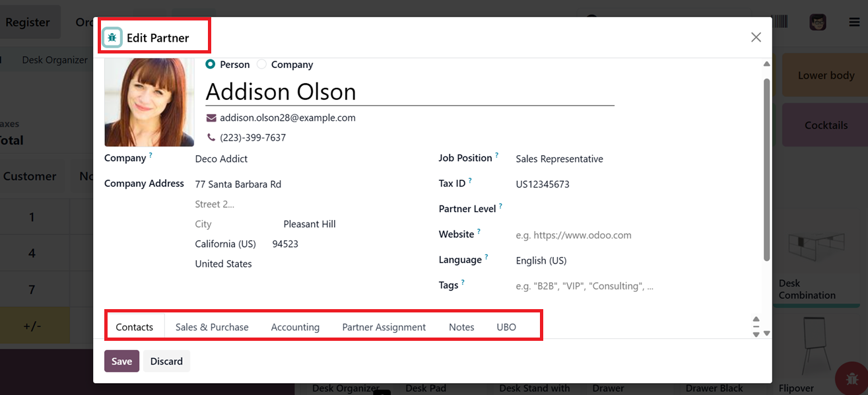Viewport: 868px width, 395px height.
Task: Open the Accounting tab
Action: 295,327
